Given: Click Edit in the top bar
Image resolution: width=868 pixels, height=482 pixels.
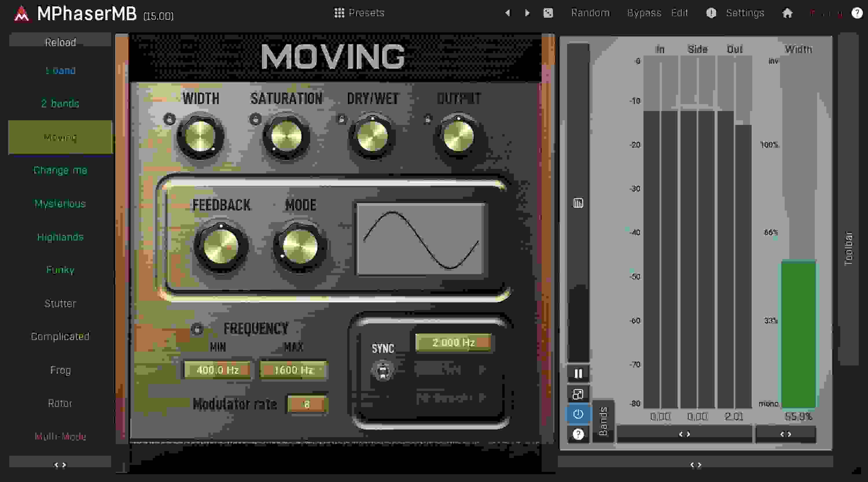Looking at the screenshot, I should coord(680,13).
